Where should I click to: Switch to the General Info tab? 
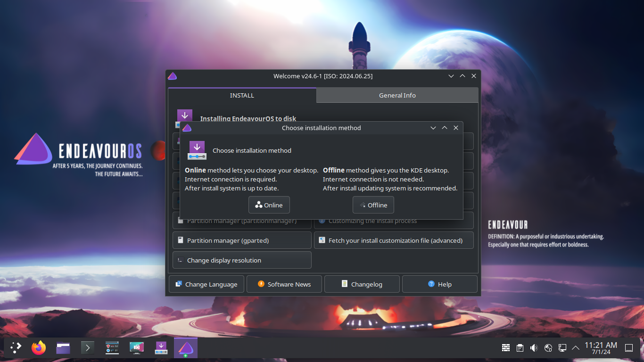click(x=397, y=95)
